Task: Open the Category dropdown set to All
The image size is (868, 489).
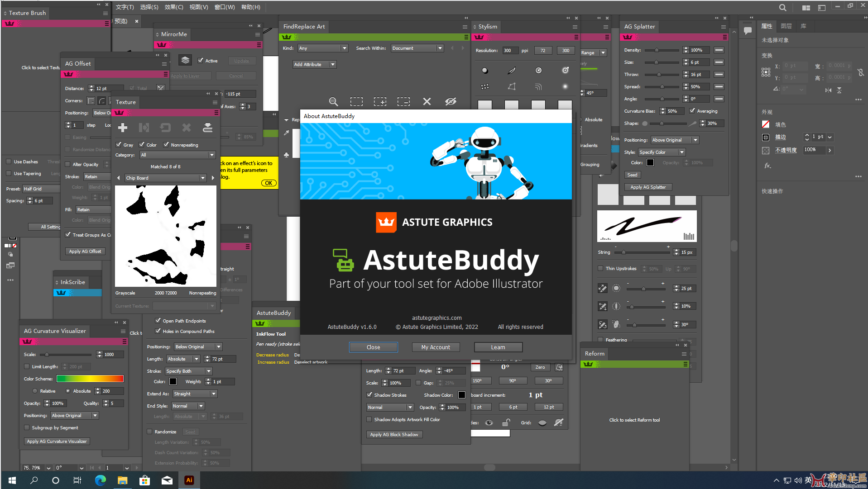Action: point(177,155)
